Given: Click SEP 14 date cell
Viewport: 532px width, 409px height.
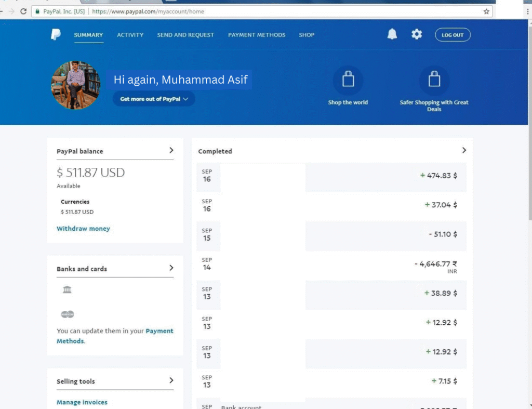Looking at the screenshot, I should (207, 264).
